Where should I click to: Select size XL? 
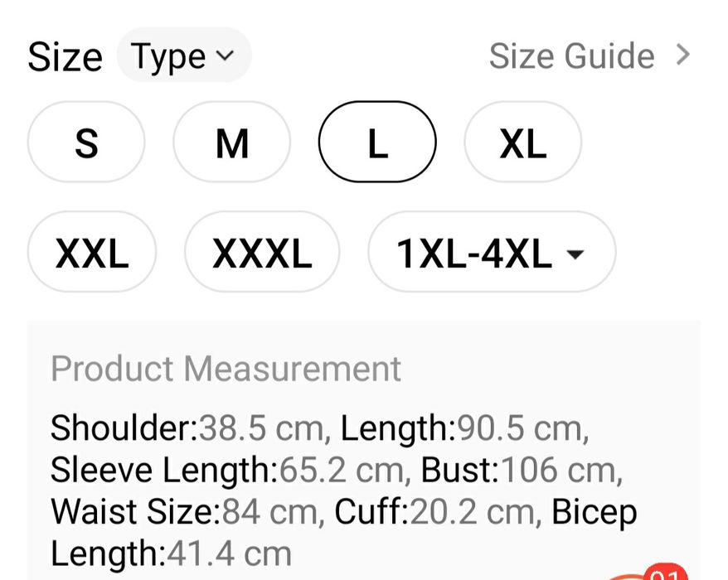(522, 143)
